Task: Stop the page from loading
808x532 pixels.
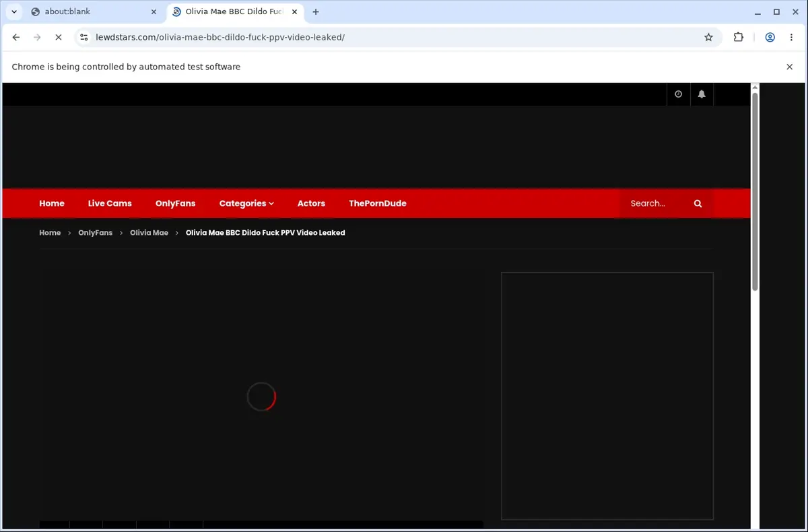Action: click(58, 38)
